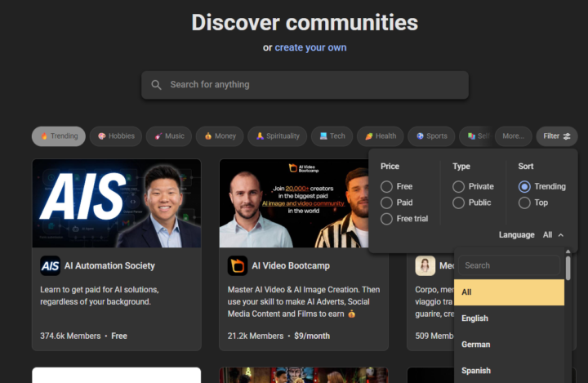The height and width of the screenshot is (383, 588).
Task: Click the 'create your own' link
Action: [x=310, y=47]
